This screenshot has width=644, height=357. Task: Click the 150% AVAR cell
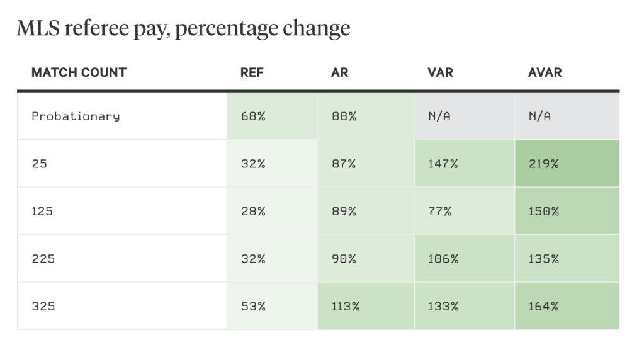pyautogui.click(x=543, y=212)
